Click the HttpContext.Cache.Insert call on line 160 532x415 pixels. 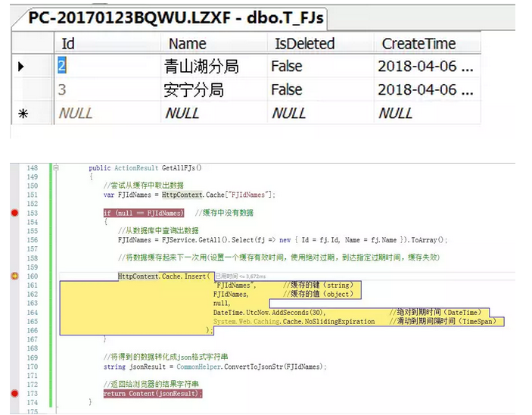click(x=163, y=276)
